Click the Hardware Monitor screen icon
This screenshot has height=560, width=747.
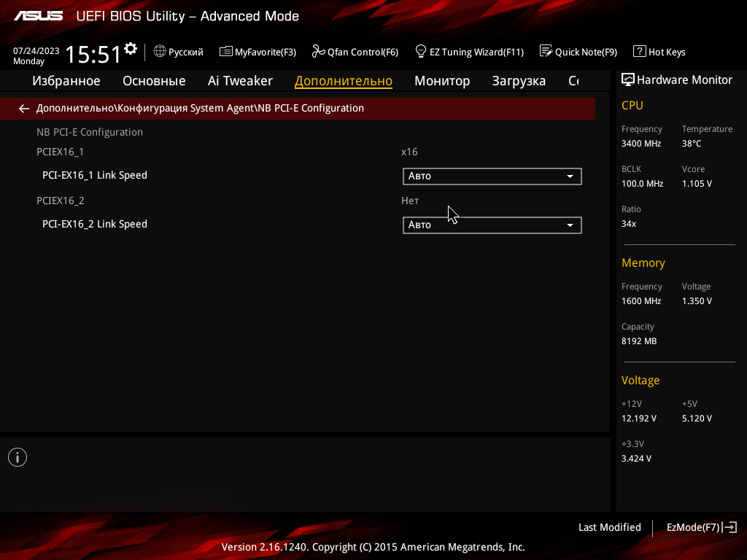(628, 80)
